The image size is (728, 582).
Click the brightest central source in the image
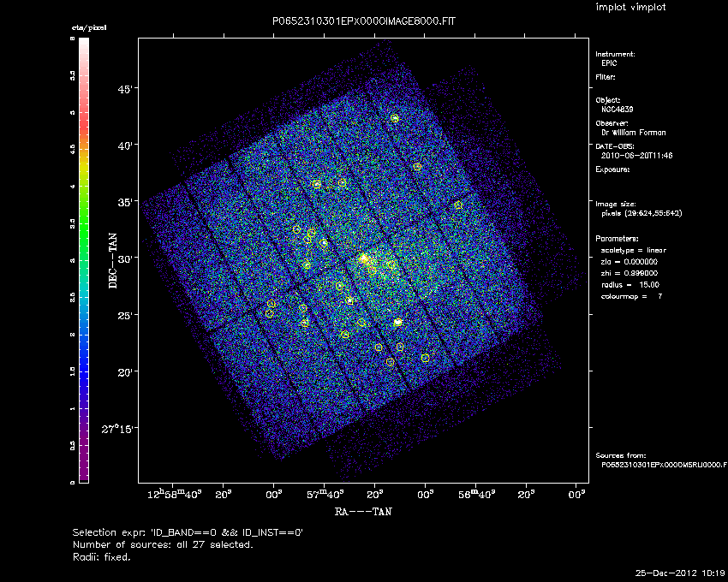coord(364,258)
